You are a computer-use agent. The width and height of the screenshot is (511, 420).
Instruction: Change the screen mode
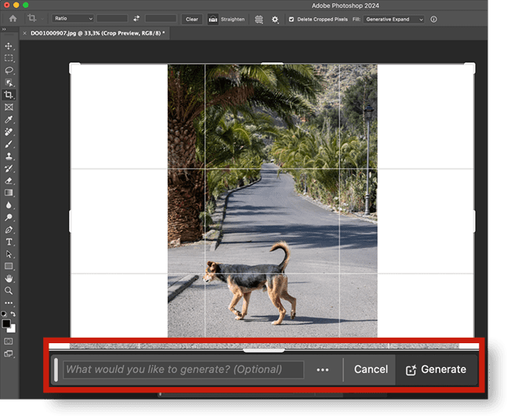[9, 354]
